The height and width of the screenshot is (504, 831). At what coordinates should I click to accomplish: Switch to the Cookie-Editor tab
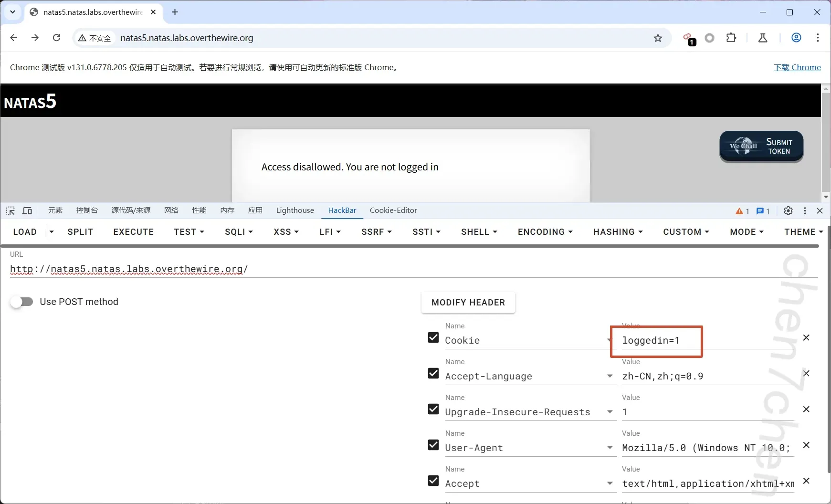393,210
